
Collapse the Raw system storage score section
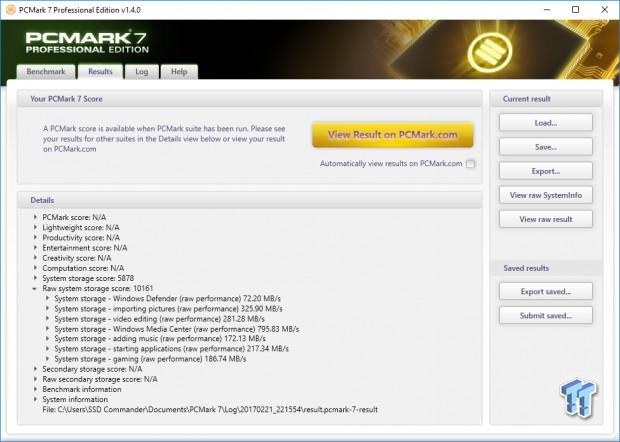36,288
